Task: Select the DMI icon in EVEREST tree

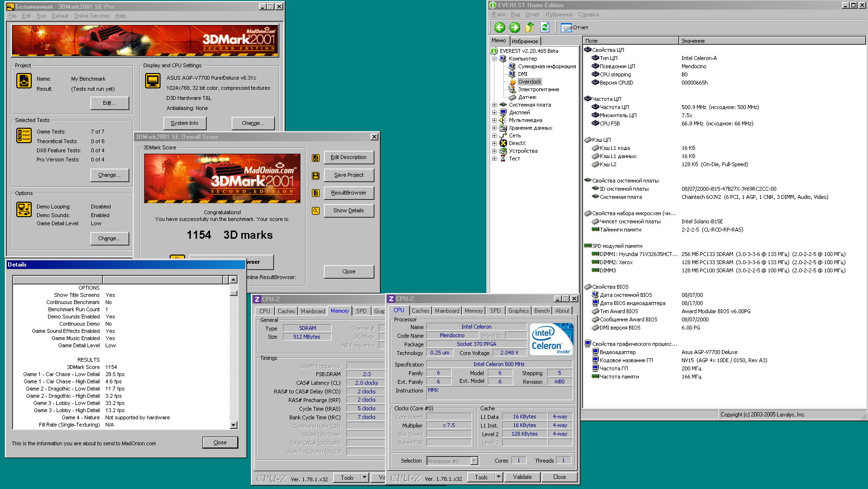Action: tap(512, 74)
